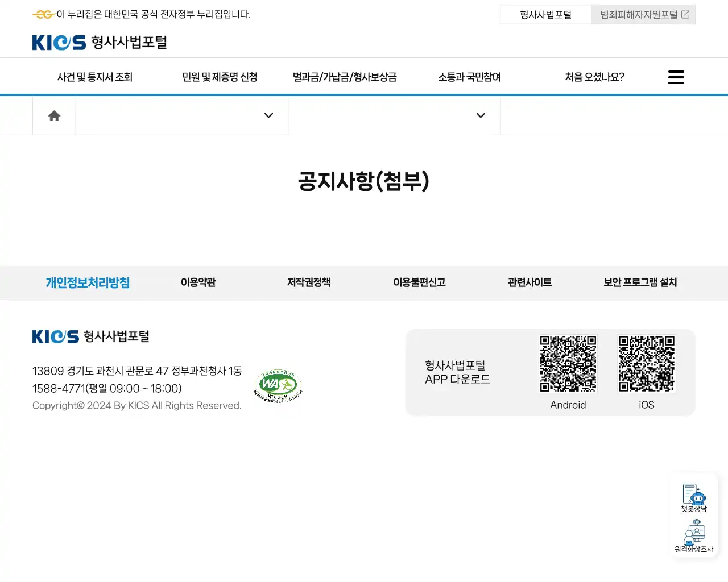Open 저작권정책 link
Image resolution: width=728 pixels, height=582 pixels.
pos(309,282)
